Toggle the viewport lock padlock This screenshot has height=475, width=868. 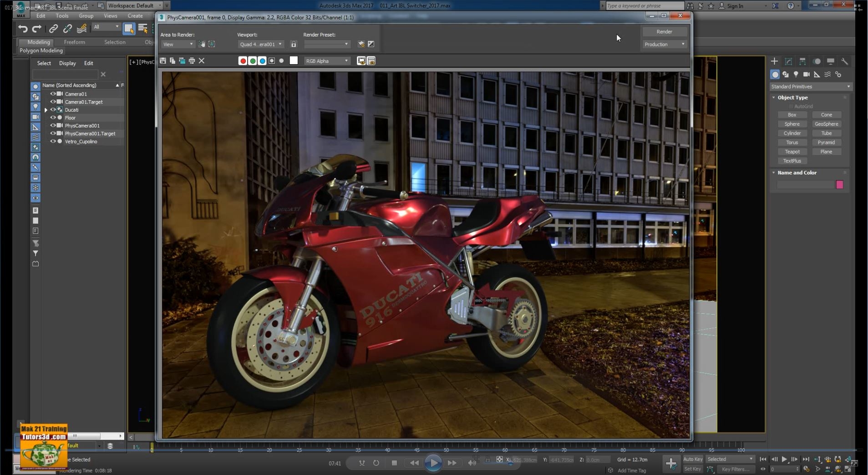[294, 44]
